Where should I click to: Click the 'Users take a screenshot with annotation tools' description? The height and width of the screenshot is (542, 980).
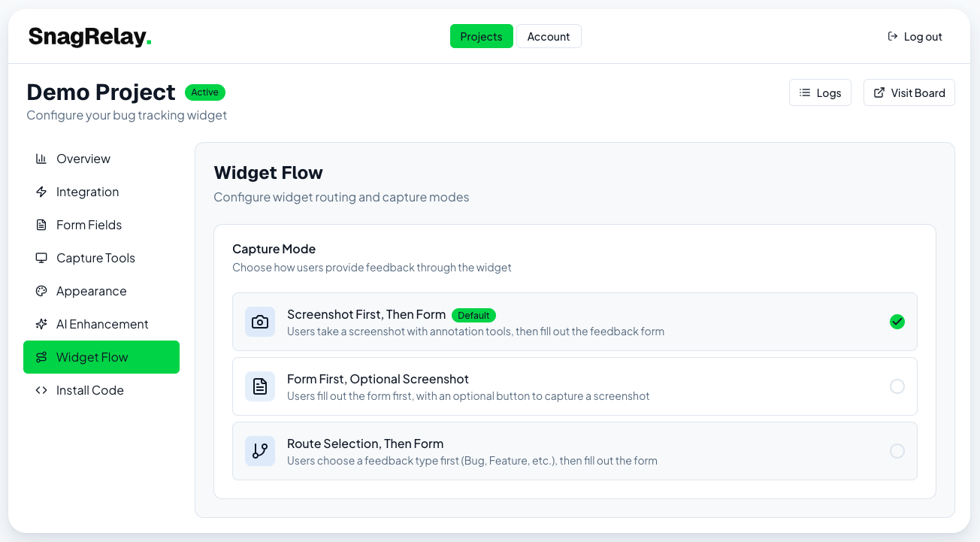(x=476, y=331)
